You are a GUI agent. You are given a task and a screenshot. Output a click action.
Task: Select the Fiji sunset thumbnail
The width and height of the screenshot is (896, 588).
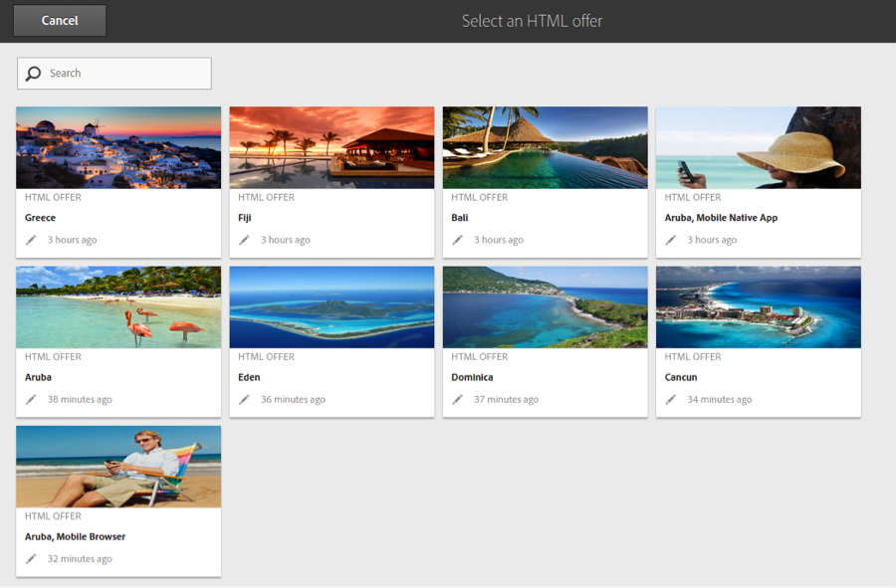332,147
